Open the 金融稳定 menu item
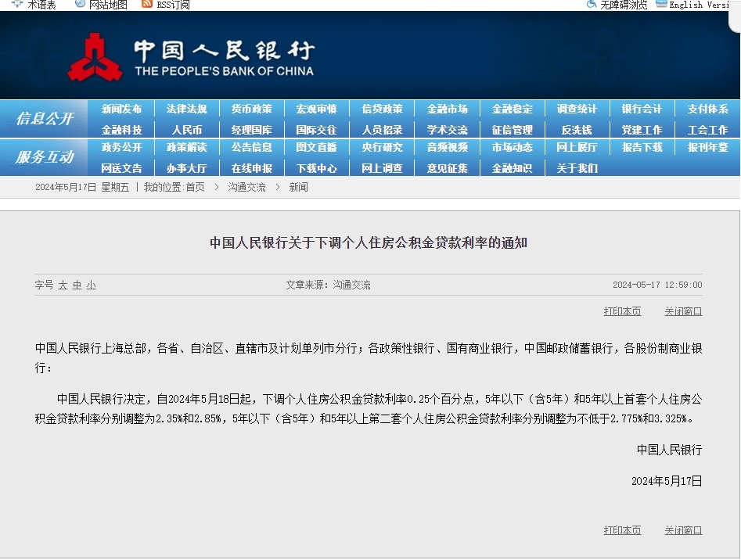Screen dimensions: 741x560 [x=513, y=109]
